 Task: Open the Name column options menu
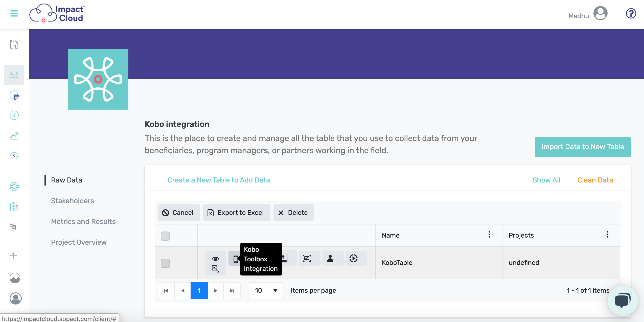pyautogui.click(x=489, y=235)
